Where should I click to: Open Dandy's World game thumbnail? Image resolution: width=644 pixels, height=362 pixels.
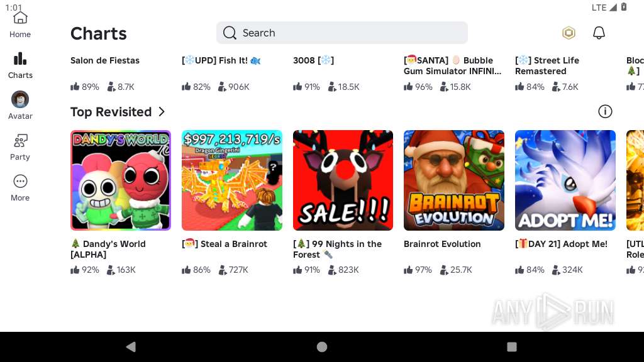coord(121,180)
